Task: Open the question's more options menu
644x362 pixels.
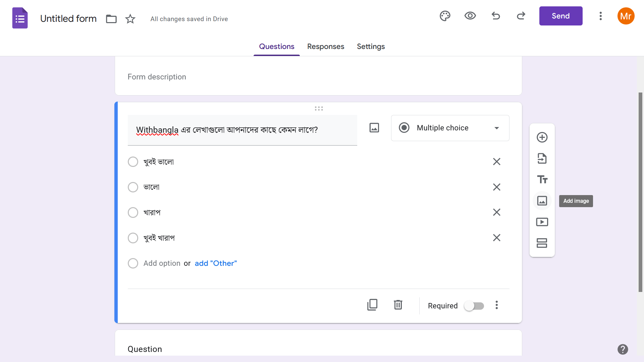Action: (x=497, y=305)
